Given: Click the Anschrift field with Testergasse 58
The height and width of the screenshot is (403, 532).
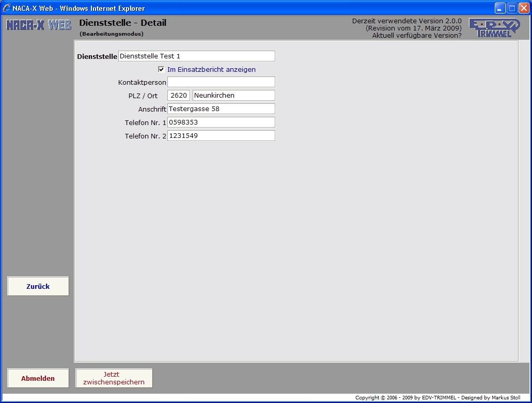Looking at the screenshot, I should 221,109.
